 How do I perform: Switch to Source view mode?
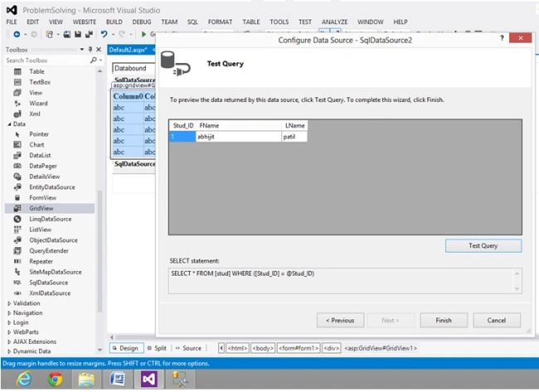click(188, 348)
